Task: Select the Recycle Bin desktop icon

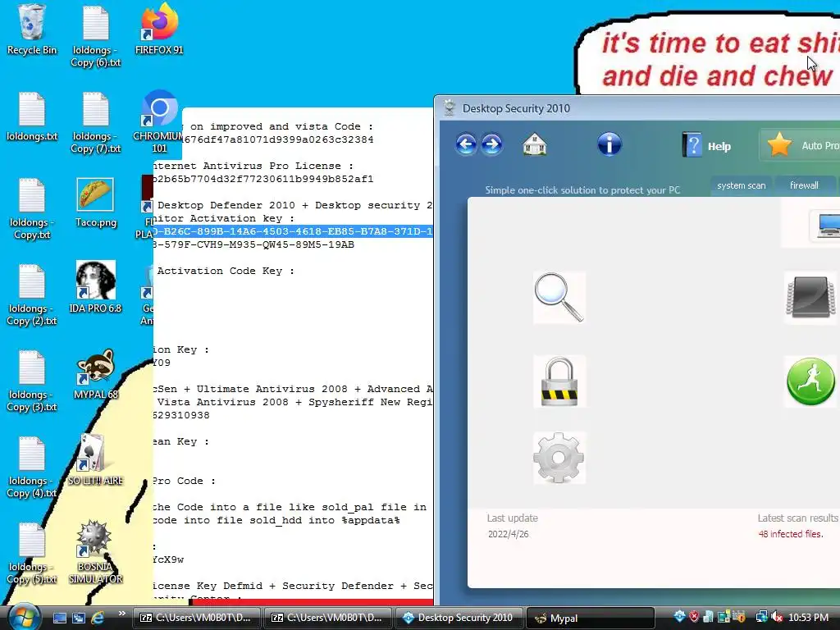Action: pos(32,30)
